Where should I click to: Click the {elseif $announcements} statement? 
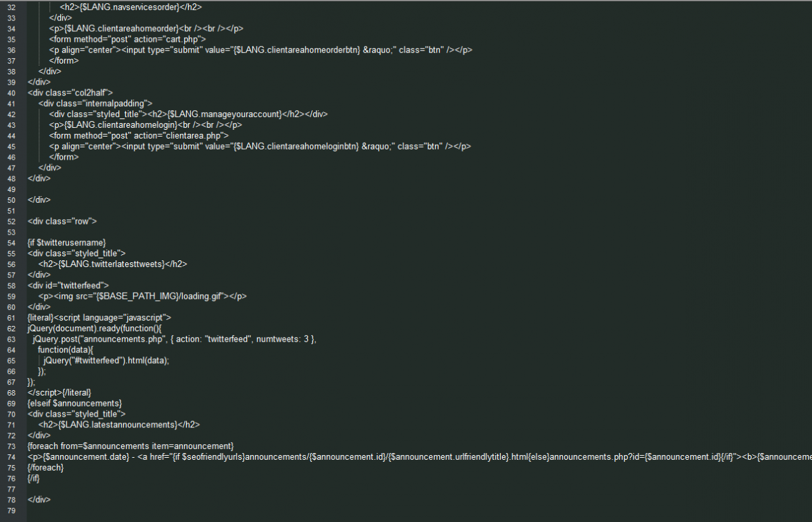(x=74, y=403)
